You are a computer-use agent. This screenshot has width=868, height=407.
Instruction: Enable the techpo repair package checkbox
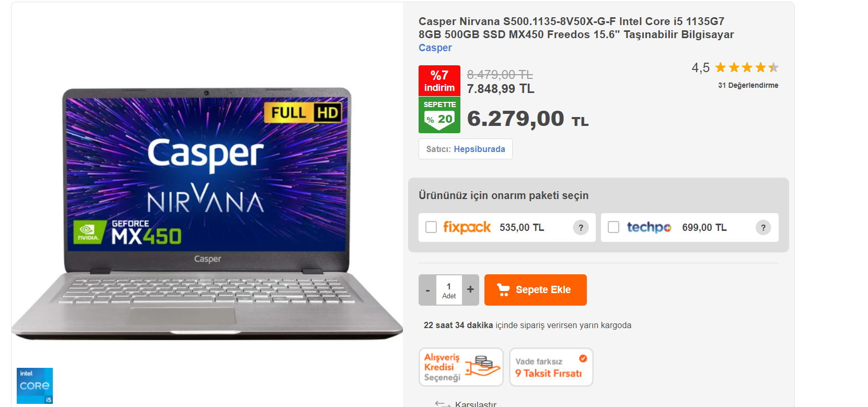click(614, 227)
